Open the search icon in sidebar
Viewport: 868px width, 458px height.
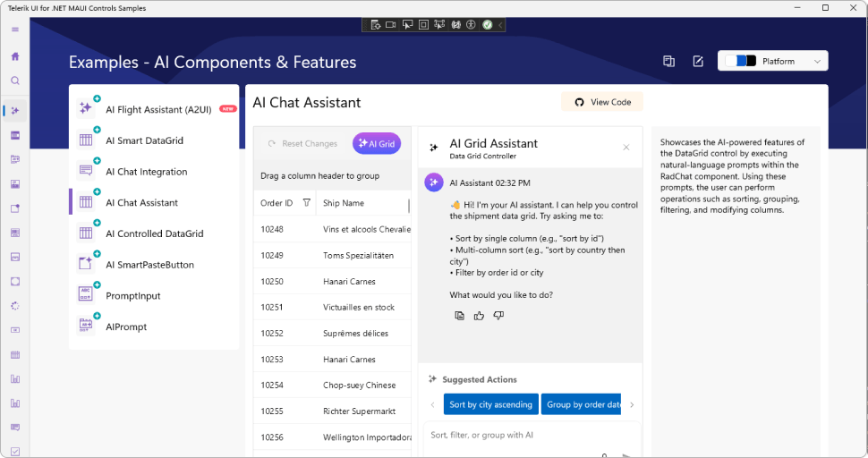[15, 81]
